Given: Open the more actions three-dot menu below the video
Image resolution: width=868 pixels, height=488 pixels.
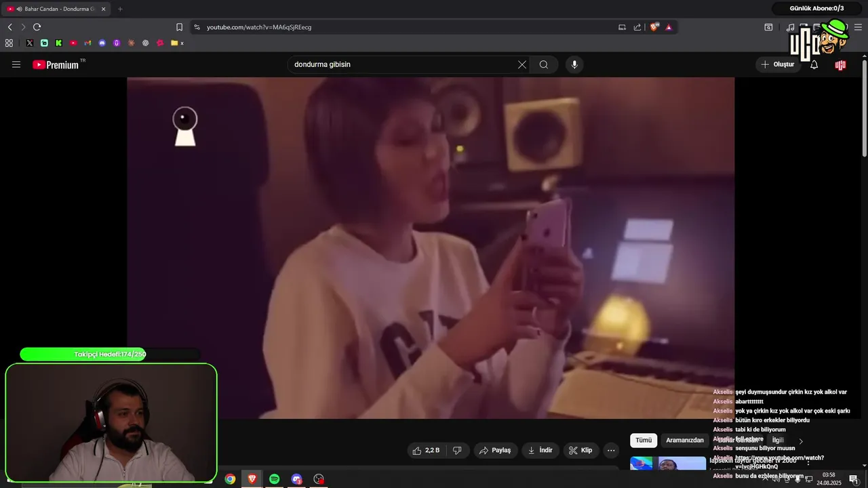Looking at the screenshot, I should (x=611, y=450).
